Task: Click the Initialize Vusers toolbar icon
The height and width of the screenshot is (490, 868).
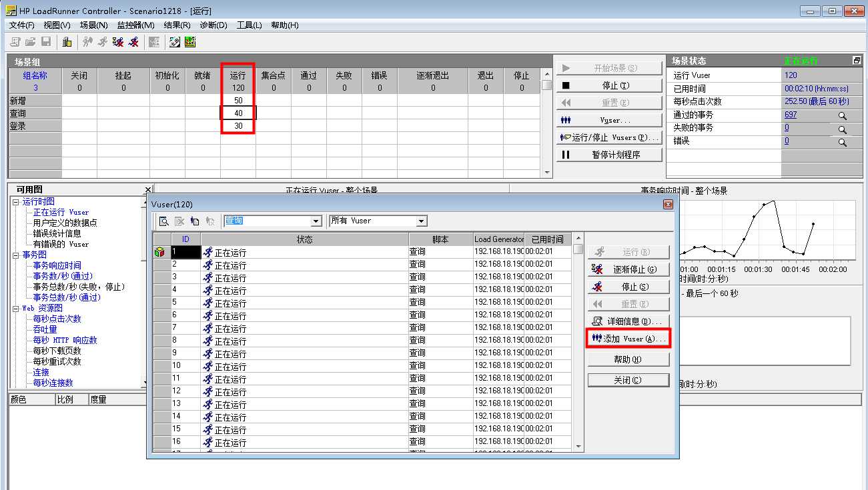Action: 87,42
